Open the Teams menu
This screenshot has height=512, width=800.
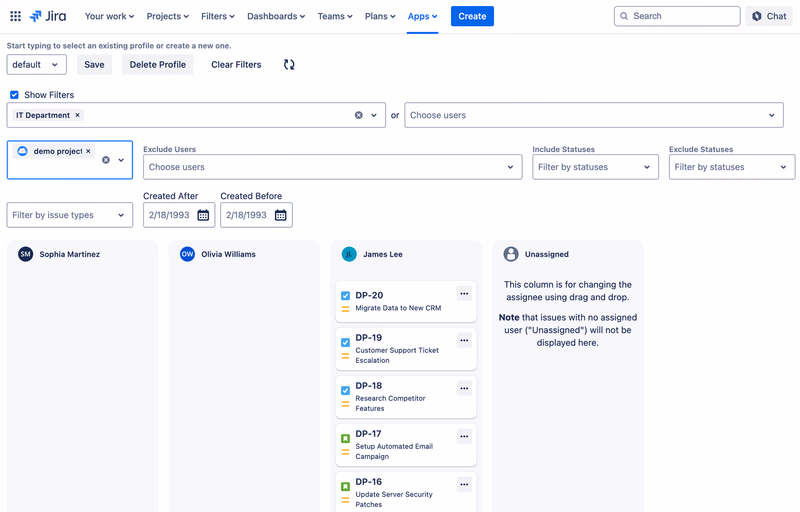click(x=335, y=16)
